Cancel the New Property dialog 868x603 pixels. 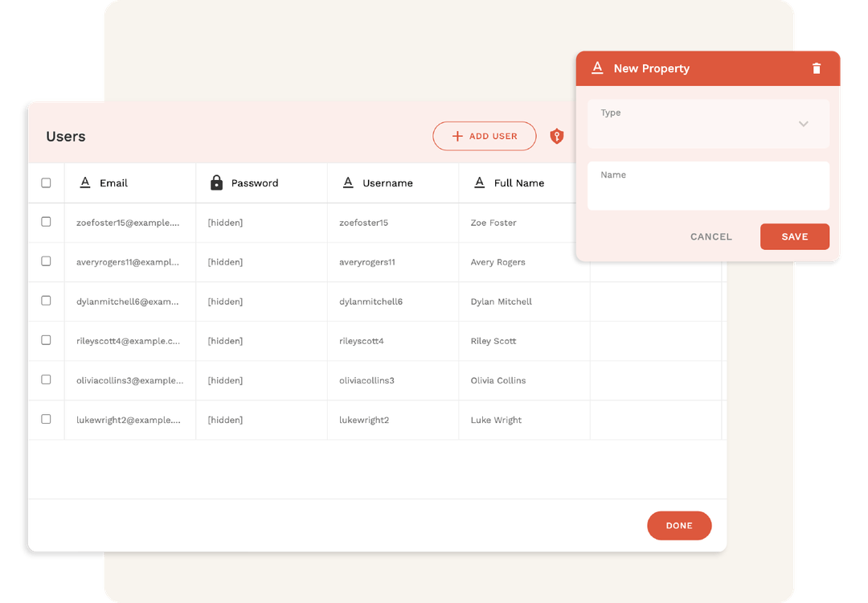pos(710,236)
